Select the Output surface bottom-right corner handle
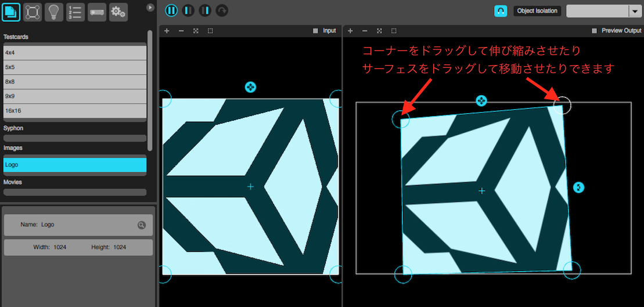The image size is (644, 307). pyautogui.click(x=572, y=270)
